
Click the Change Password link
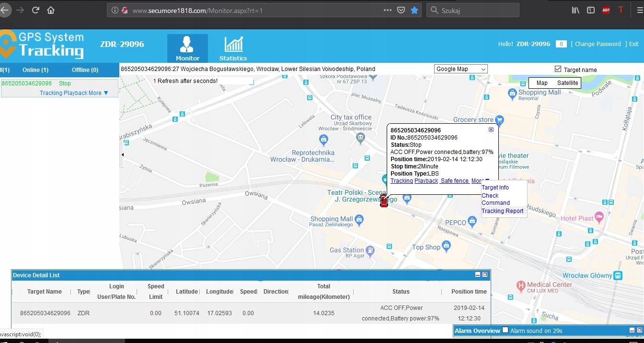pyautogui.click(x=598, y=44)
